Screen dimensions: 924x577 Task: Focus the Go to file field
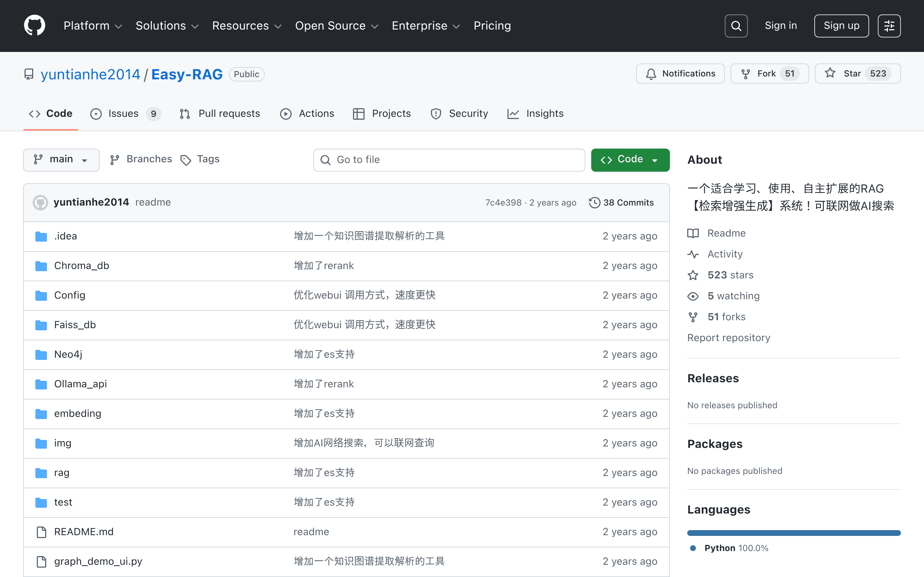449,160
